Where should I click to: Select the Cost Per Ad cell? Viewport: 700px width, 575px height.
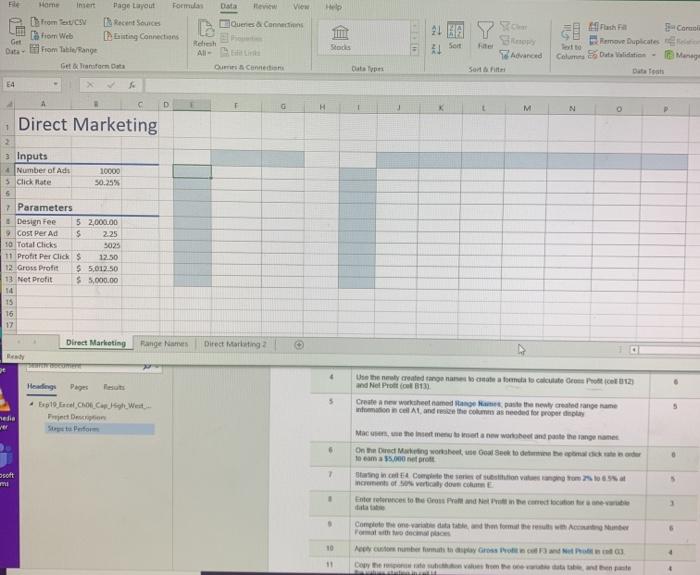point(44,233)
